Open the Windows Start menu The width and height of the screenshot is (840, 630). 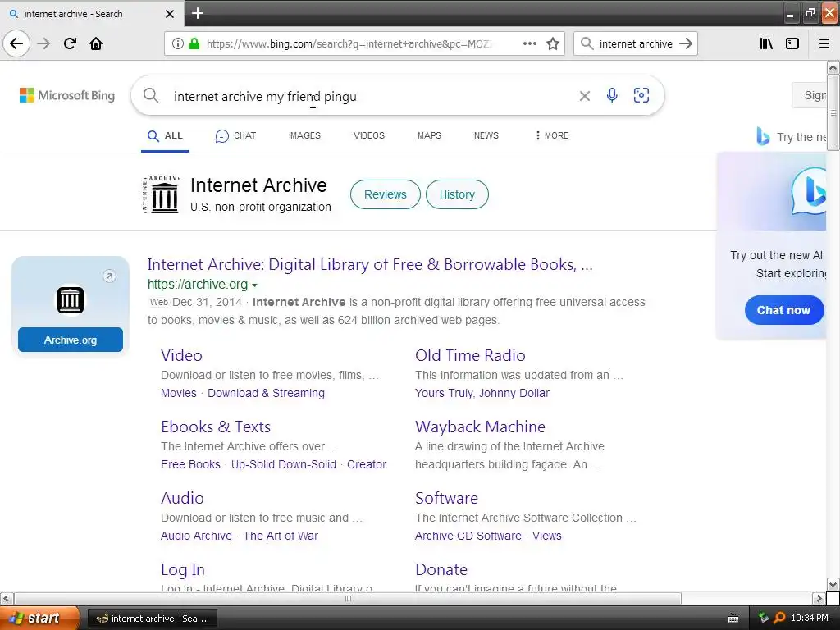click(x=39, y=619)
